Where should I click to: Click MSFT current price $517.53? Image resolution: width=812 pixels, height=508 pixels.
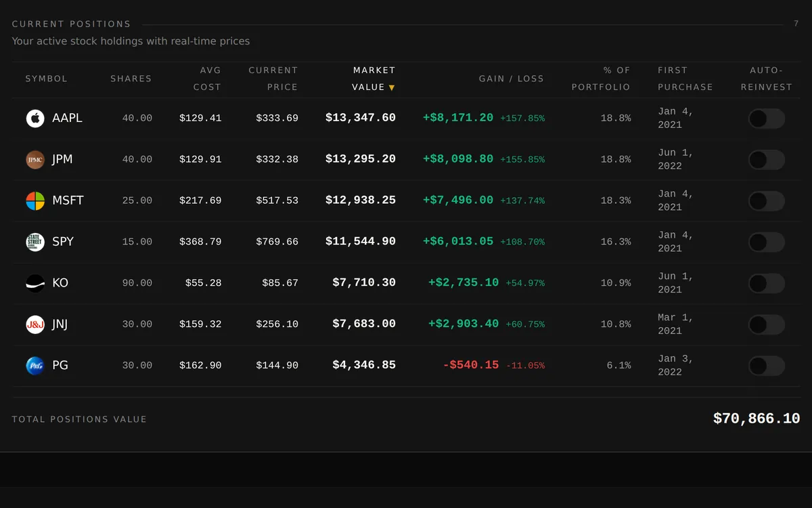click(x=277, y=201)
